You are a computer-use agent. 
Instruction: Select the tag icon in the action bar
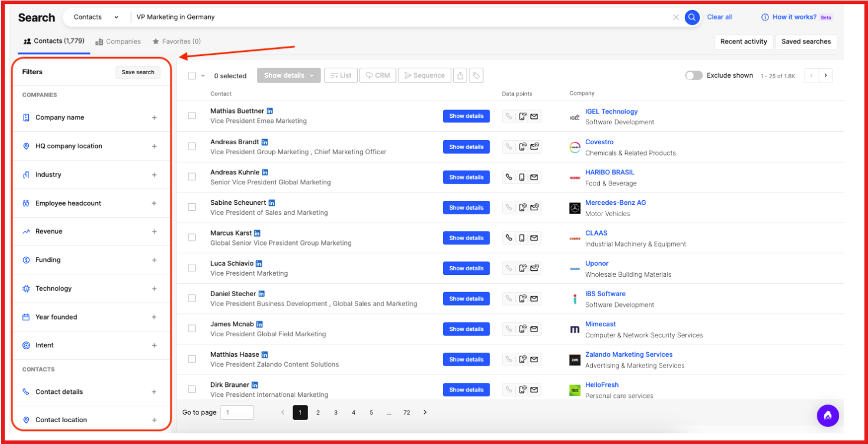(x=476, y=75)
